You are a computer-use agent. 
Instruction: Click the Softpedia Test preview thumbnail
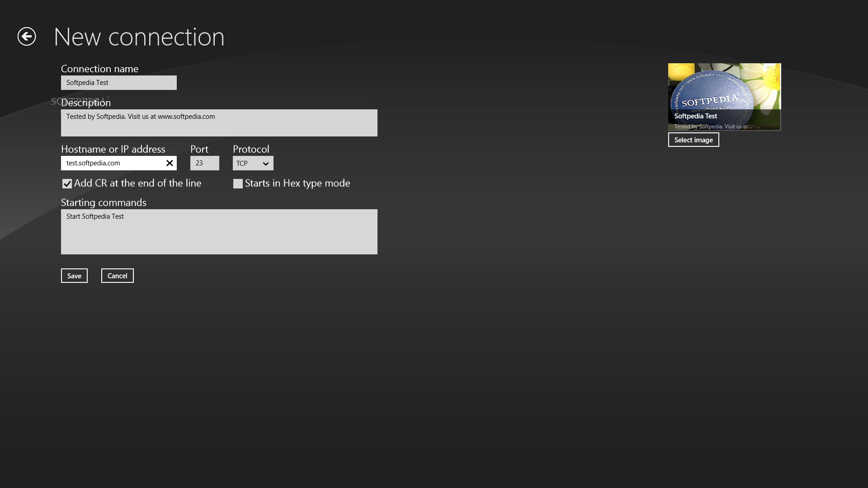[724, 97]
